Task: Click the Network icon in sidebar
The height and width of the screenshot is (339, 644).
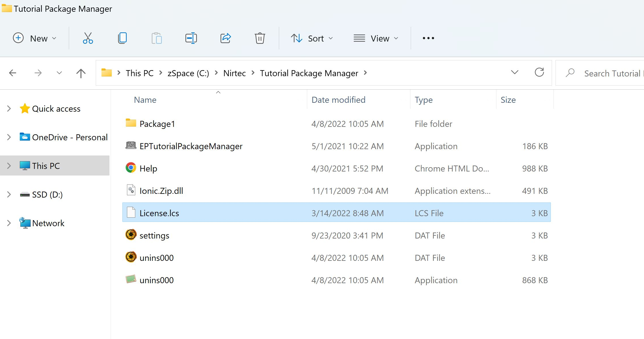Action: pyautogui.click(x=25, y=223)
